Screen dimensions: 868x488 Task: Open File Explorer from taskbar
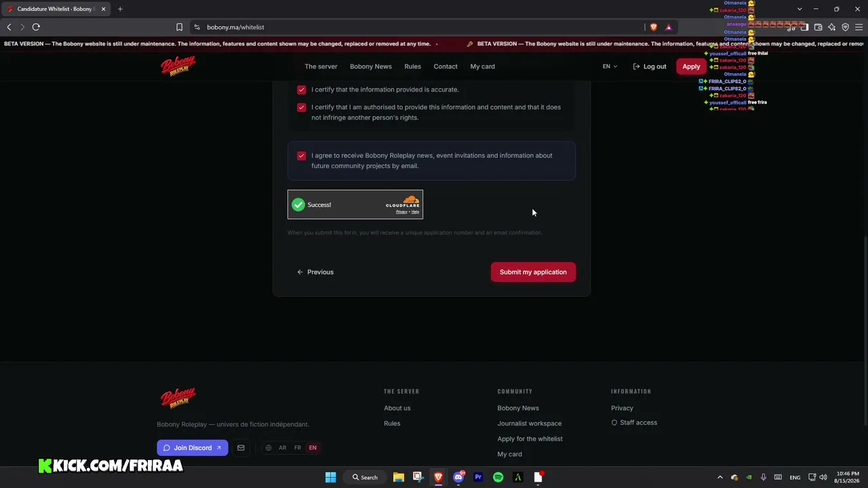tap(399, 477)
